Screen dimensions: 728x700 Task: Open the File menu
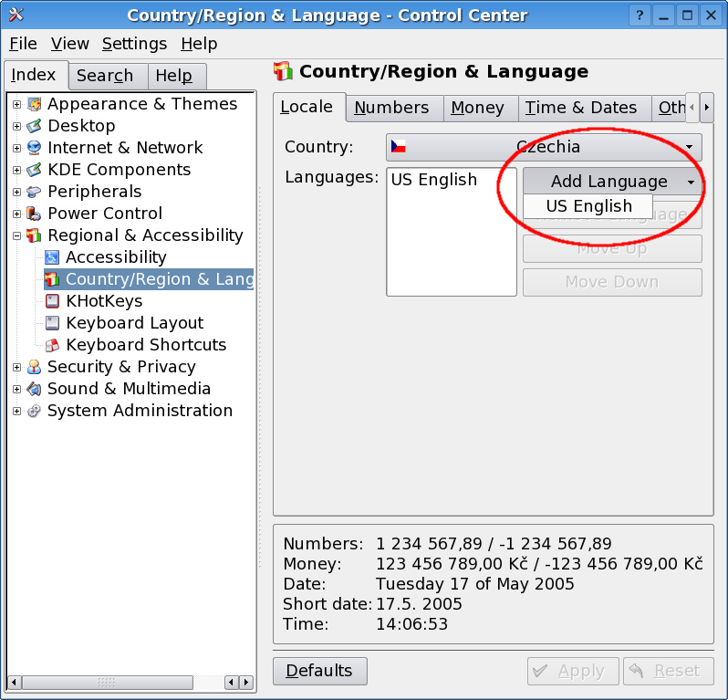click(x=23, y=44)
